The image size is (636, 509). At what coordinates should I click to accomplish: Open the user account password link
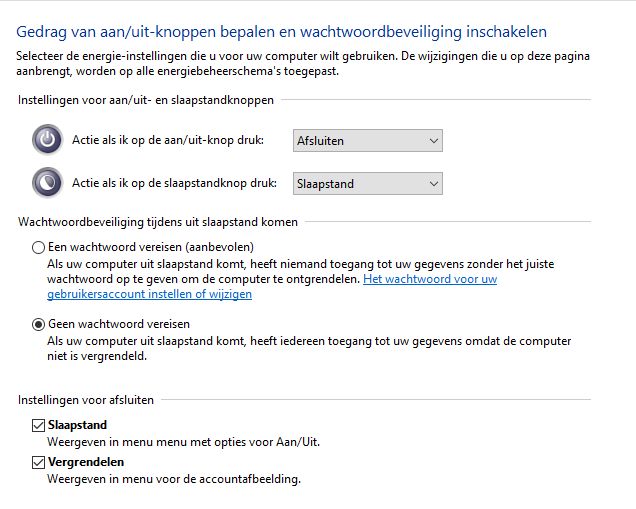pyautogui.click(x=430, y=279)
